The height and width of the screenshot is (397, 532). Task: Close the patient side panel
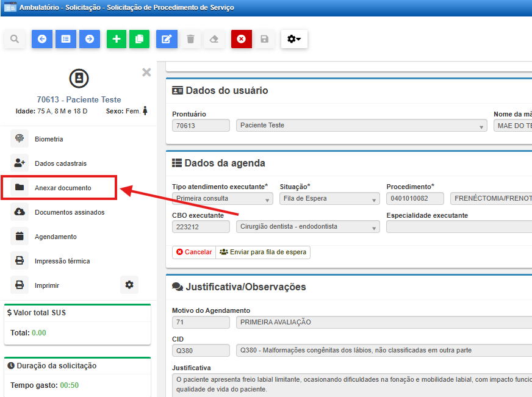[146, 72]
